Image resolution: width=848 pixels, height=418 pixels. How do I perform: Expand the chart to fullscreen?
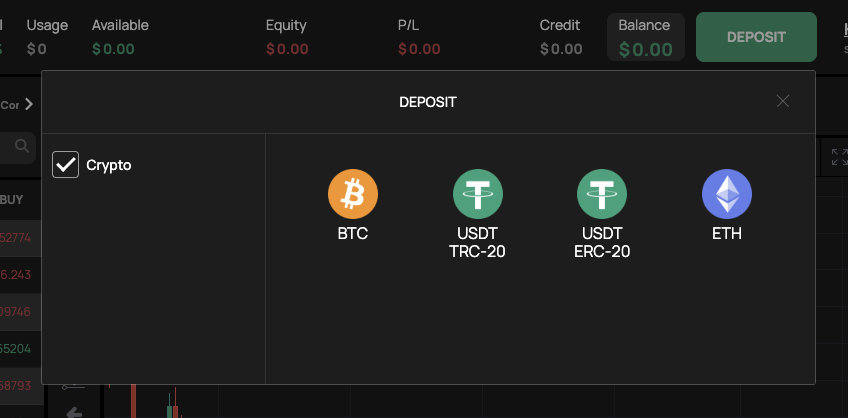pos(836,156)
